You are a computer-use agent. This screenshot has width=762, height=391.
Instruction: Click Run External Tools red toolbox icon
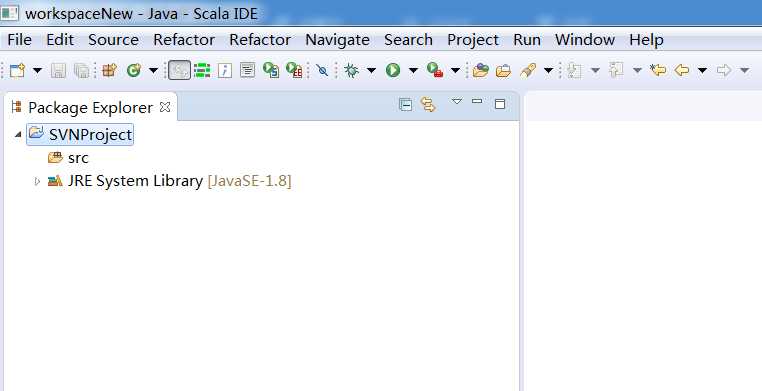tap(435, 70)
